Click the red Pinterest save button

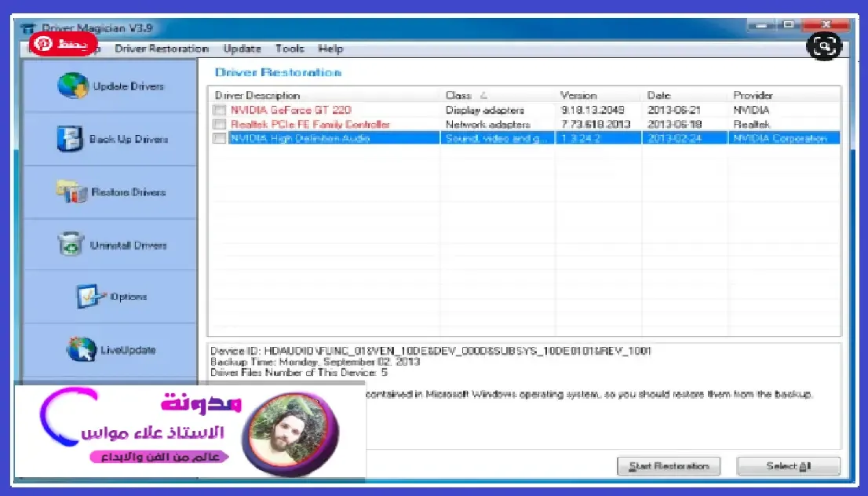coord(63,44)
